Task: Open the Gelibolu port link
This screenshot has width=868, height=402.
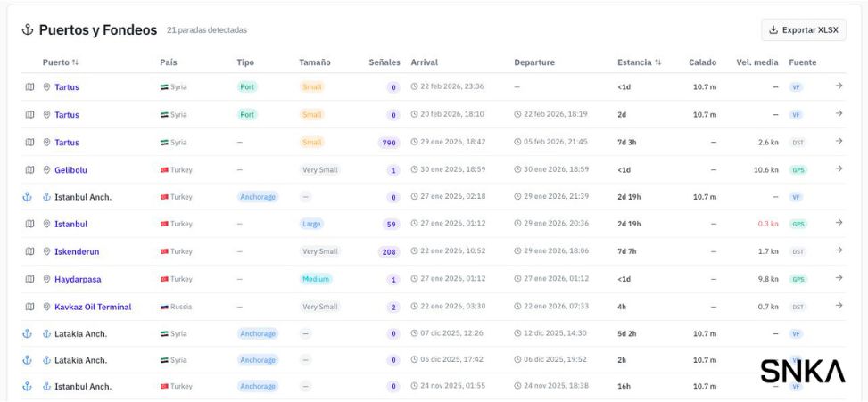Action: [70, 170]
